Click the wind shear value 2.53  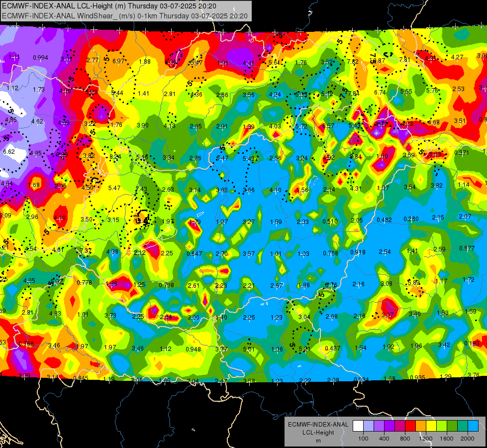[458, 89]
